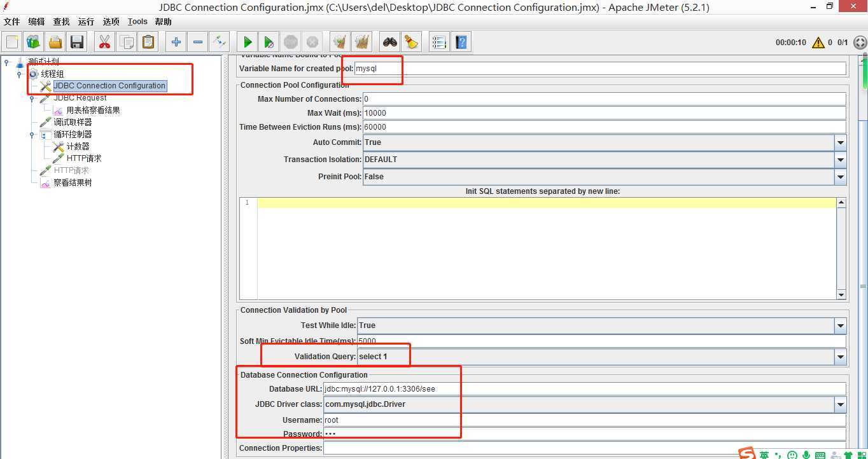Click the Toggle enable/disable toolbar icon

pyautogui.click(x=220, y=42)
